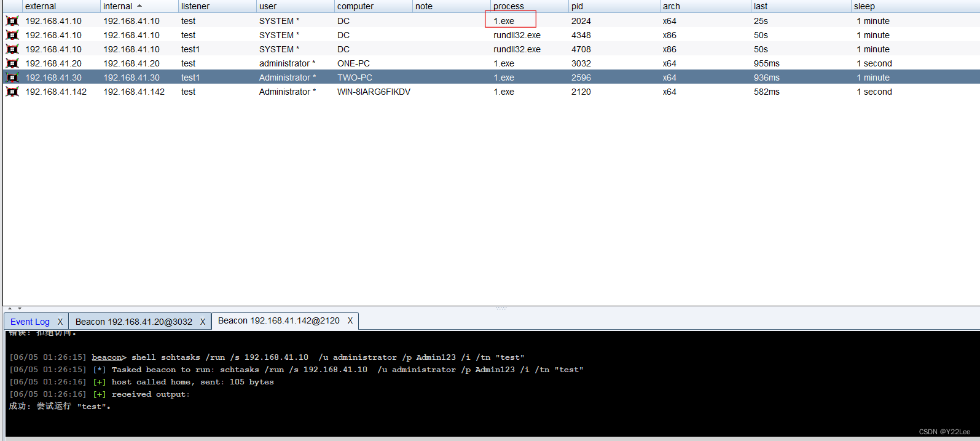Screen dimensions: 980x441
Task: Sort by the user column header
Action: pyautogui.click(x=295, y=6)
